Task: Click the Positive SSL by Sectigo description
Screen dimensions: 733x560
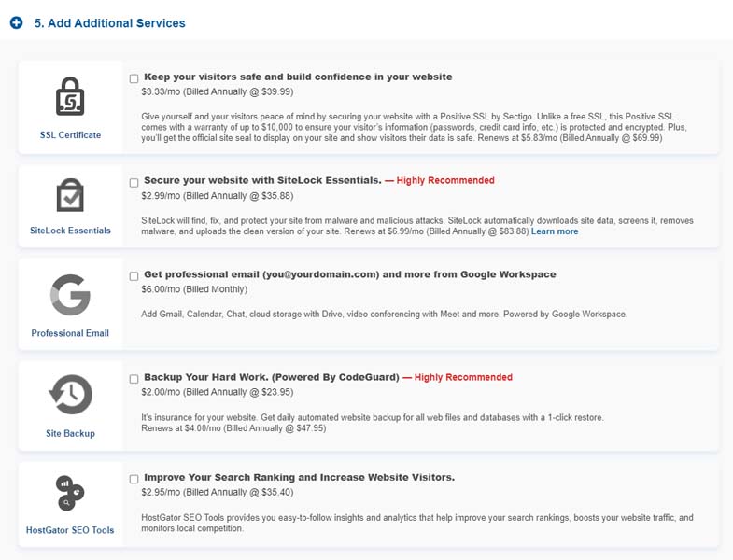Action: (415, 127)
